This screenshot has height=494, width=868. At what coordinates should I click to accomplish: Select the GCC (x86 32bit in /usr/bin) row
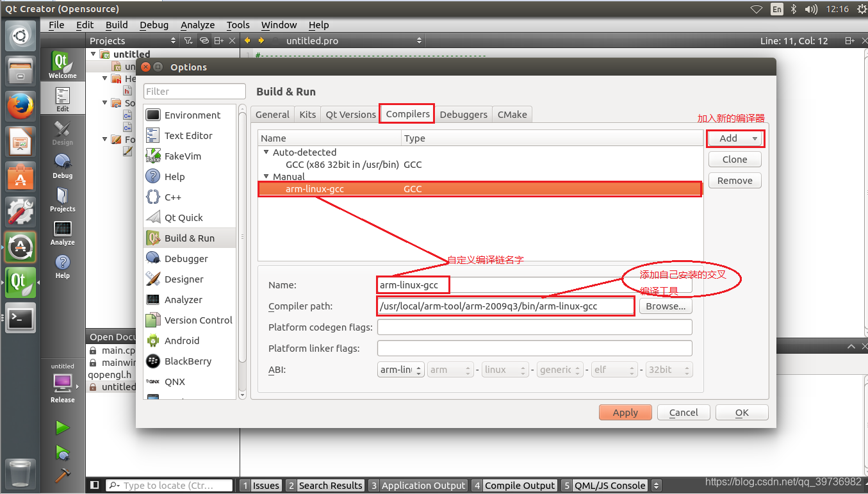[x=480, y=165]
